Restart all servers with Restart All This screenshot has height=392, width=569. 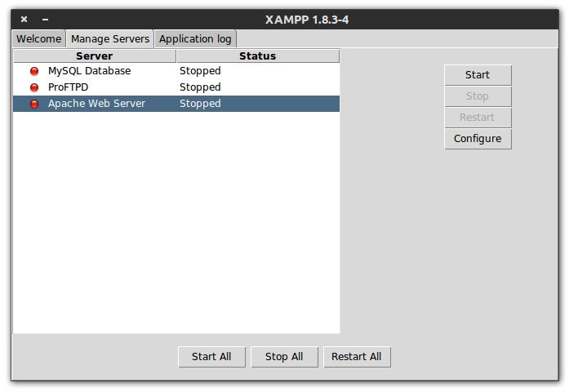357,357
